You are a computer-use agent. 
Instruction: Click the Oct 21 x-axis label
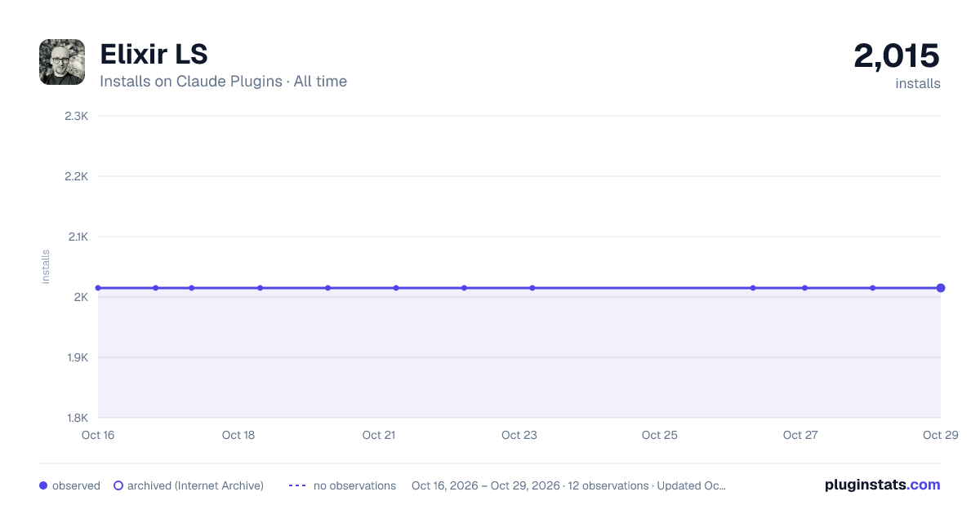point(379,435)
